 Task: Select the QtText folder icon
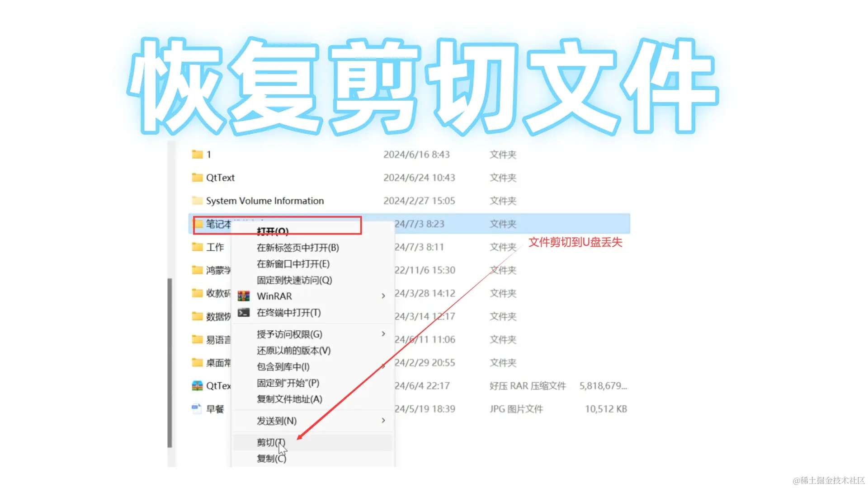pos(198,178)
